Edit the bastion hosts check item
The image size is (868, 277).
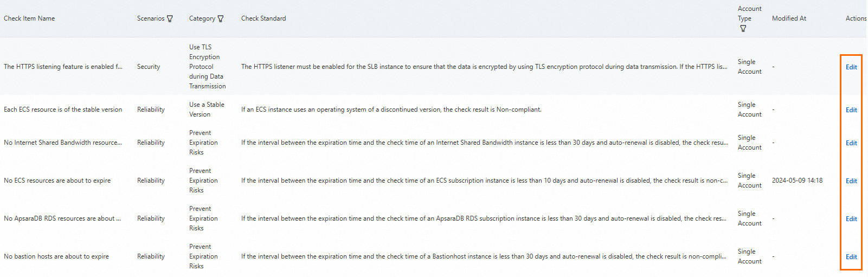point(851,257)
